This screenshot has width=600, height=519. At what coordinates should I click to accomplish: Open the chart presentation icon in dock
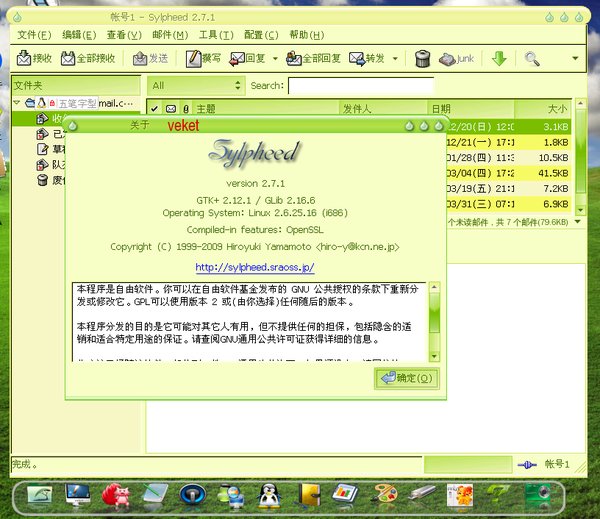point(345,495)
